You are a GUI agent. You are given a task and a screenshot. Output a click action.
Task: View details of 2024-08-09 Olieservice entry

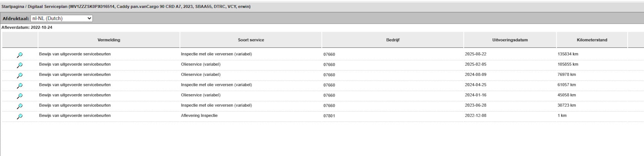coord(20,75)
